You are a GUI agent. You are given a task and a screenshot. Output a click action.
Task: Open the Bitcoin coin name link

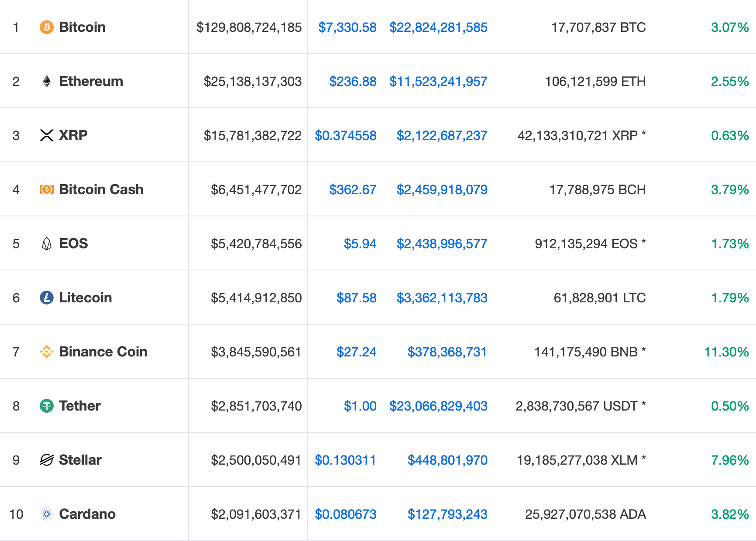pyautogui.click(x=82, y=27)
